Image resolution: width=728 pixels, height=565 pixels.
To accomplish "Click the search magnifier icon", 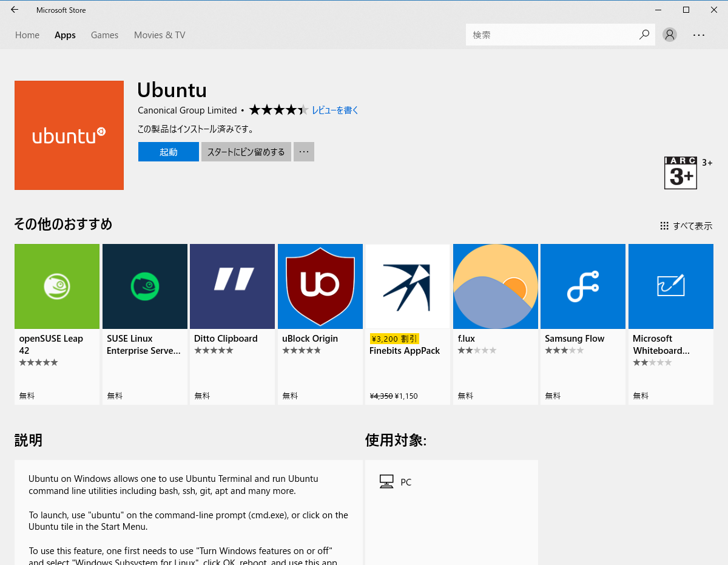I will tap(644, 35).
